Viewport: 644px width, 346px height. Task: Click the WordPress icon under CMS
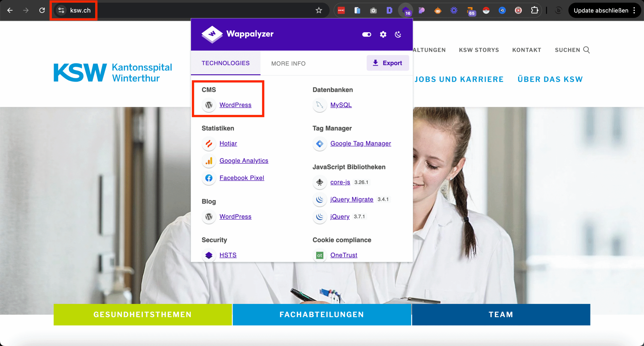tap(209, 105)
